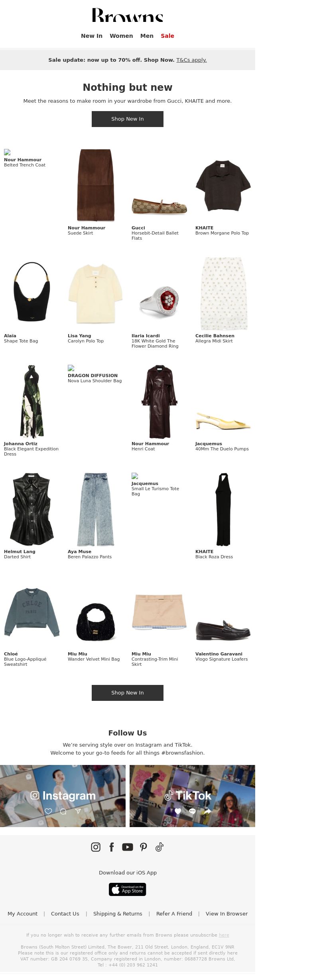Go to the Sale menu item

[x=167, y=36]
